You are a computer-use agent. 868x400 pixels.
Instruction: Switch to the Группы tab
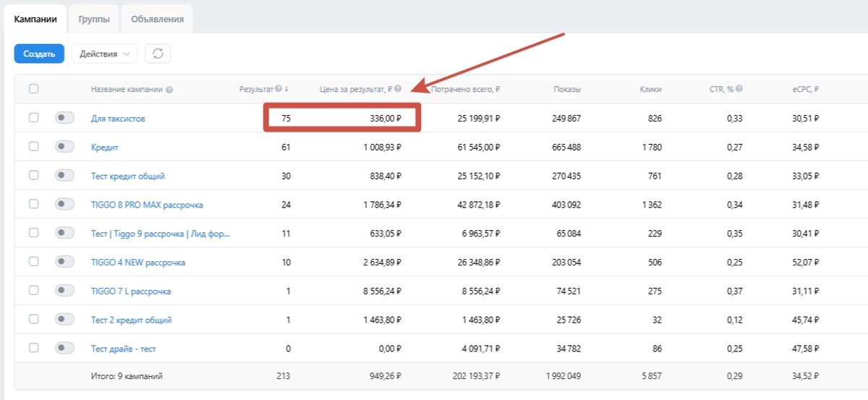tap(94, 20)
